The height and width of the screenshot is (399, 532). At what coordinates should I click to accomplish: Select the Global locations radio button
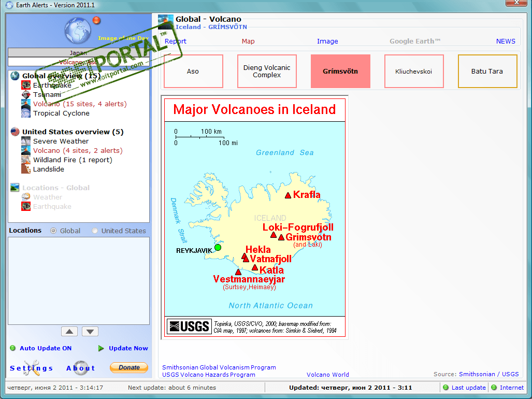53,231
